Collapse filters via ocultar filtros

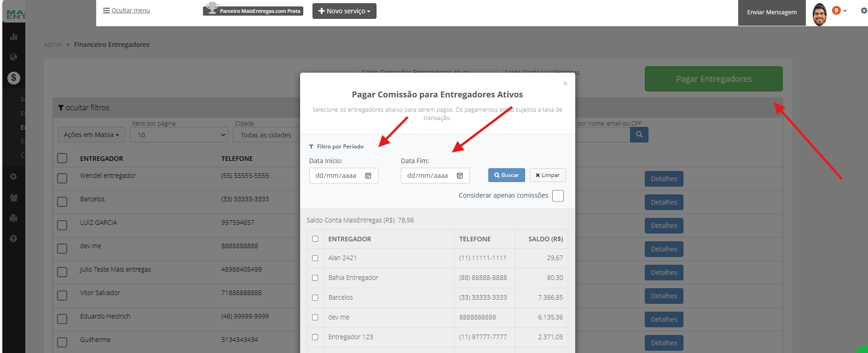click(84, 108)
